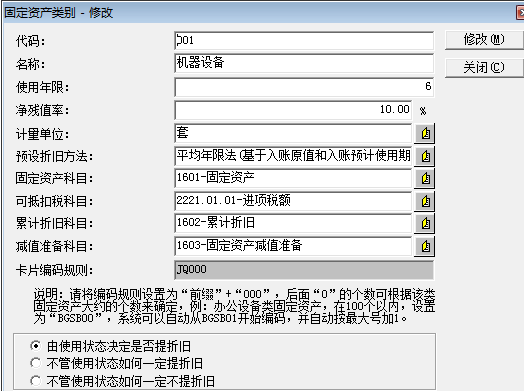
Task: Close the 固定资产类别 dialog window
Action: (x=520, y=13)
